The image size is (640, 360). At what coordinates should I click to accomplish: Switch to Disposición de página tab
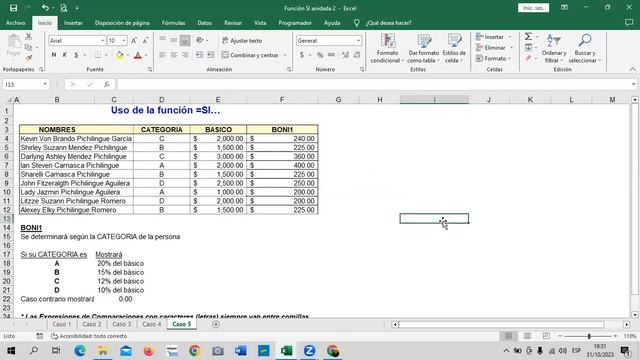[x=122, y=23]
